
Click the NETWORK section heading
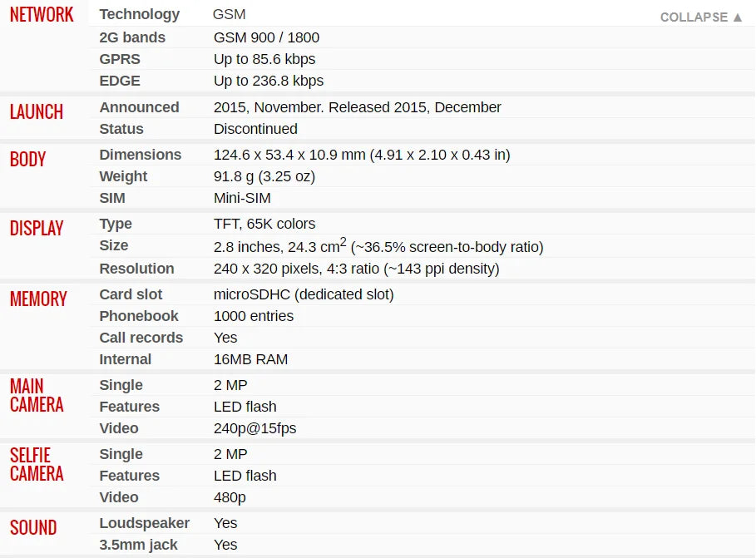(x=42, y=15)
